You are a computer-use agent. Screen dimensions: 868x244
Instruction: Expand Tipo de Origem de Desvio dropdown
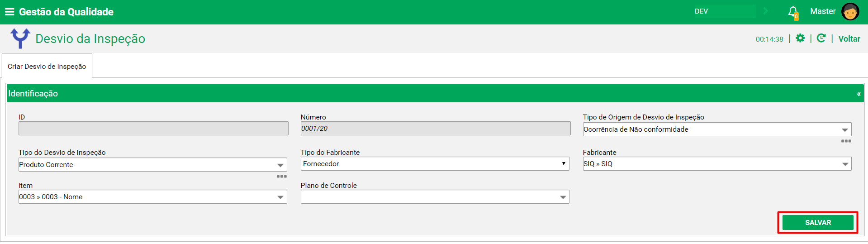(844, 130)
